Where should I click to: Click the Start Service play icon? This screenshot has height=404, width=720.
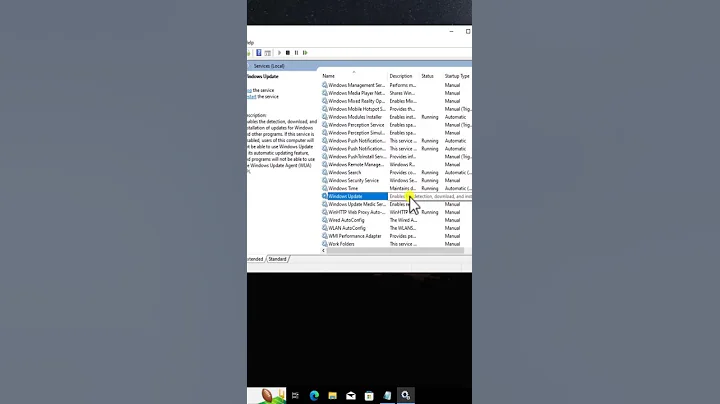[279, 53]
